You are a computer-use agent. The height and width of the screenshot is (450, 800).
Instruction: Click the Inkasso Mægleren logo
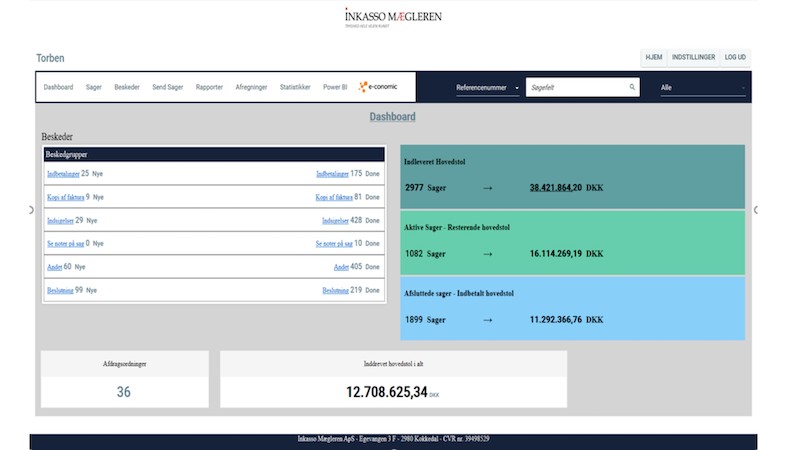click(x=392, y=18)
